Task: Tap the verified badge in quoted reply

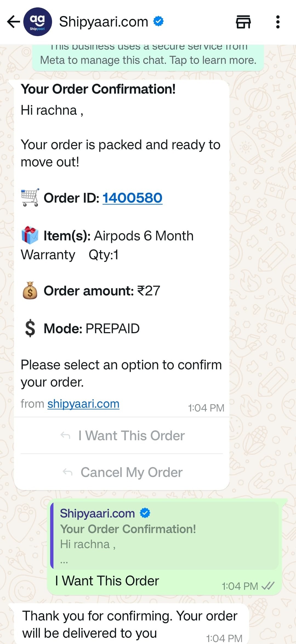Action: pos(145,513)
